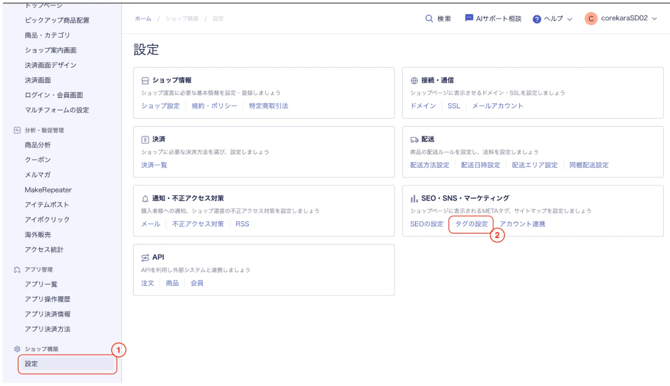
Task: Open AIサポート相談 chat icon
Action: [469, 18]
